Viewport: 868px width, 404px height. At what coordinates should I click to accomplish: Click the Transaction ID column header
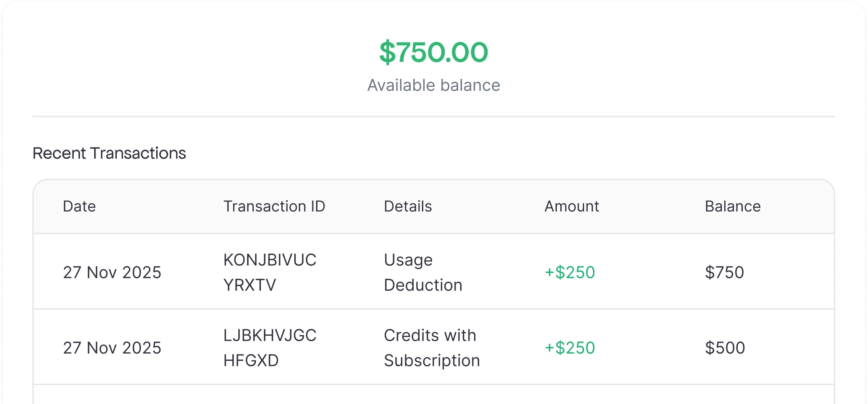click(x=275, y=206)
